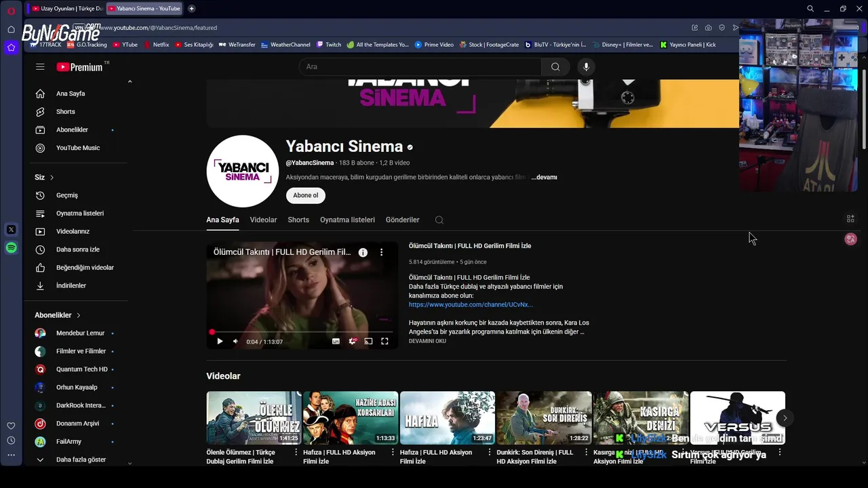Open options menu for Ölenle Ölünmez video
Screen dimensions: 868x488
296,452
